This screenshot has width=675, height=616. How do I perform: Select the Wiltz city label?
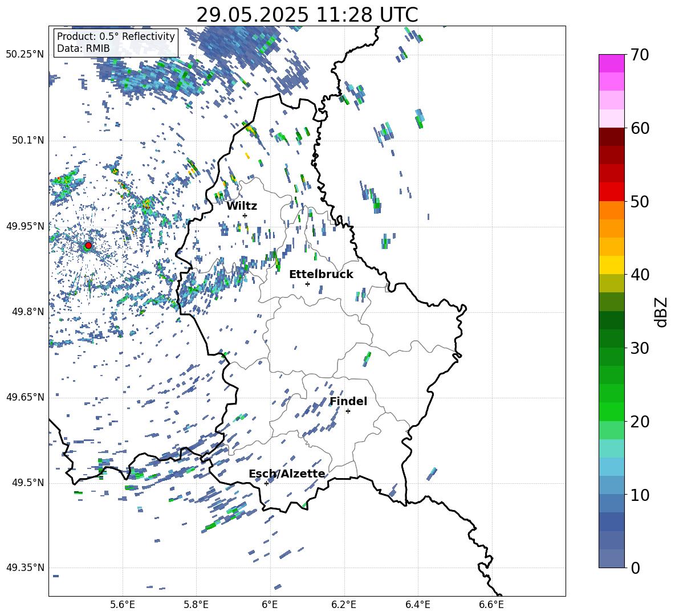pos(242,206)
